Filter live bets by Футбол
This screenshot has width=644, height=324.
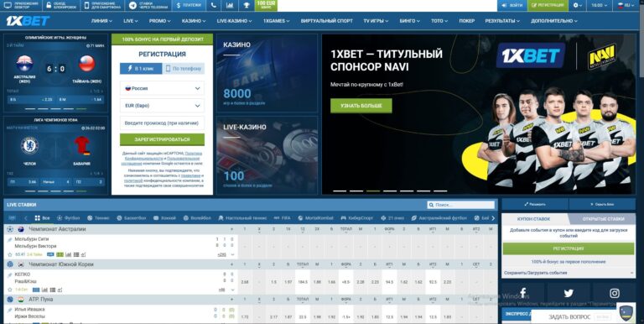69,218
